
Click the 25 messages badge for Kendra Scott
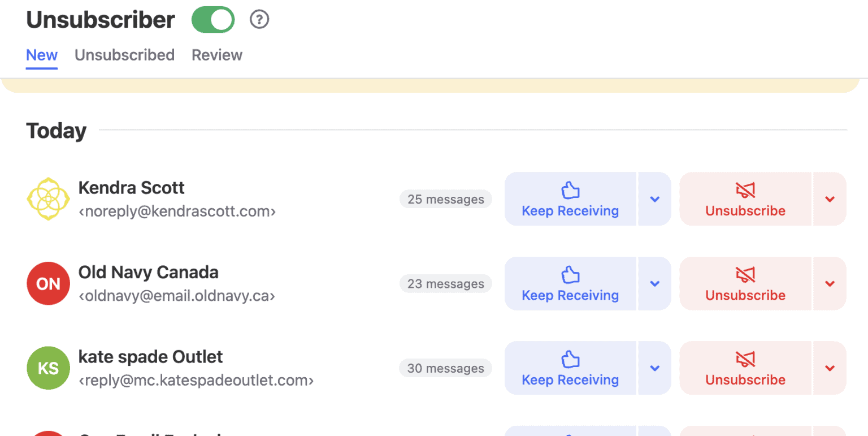click(x=445, y=198)
